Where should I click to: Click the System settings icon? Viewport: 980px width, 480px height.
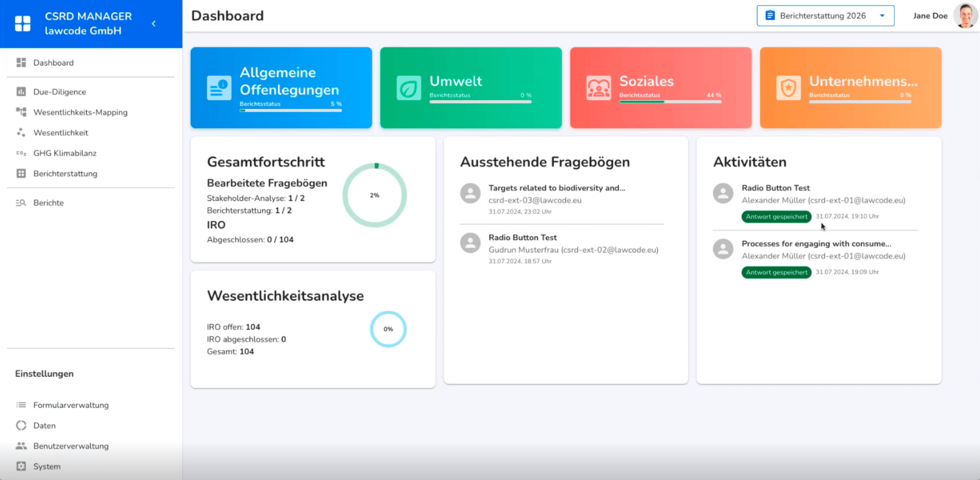point(21,466)
